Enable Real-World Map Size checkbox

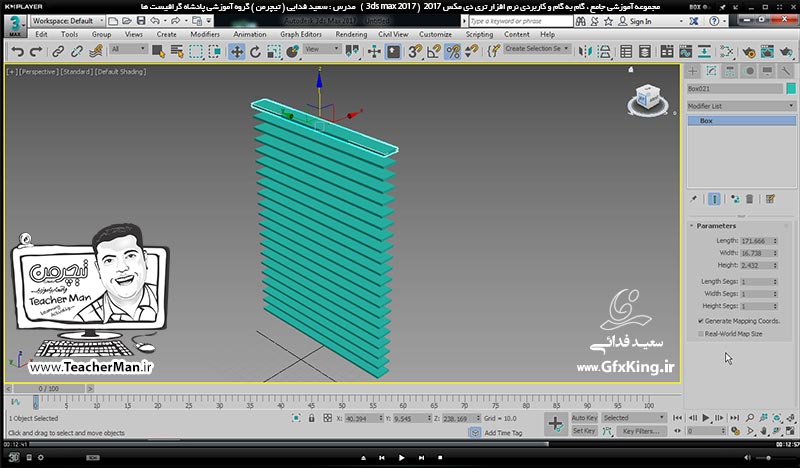point(701,334)
